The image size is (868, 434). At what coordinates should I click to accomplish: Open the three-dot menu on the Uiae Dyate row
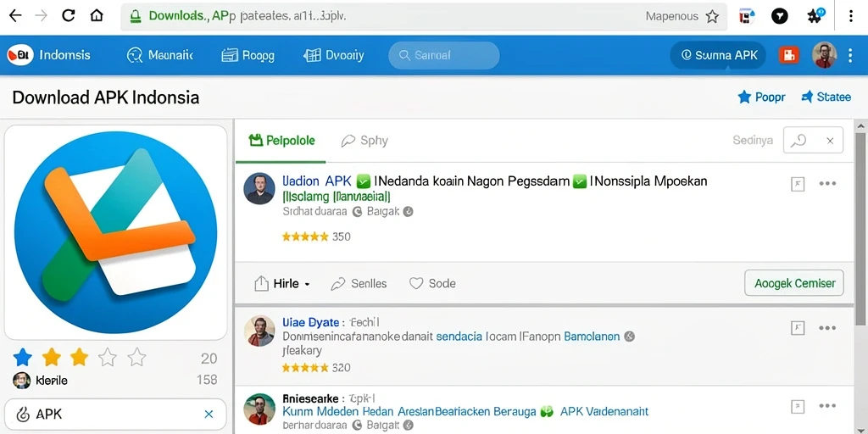click(x=827, y=328)
